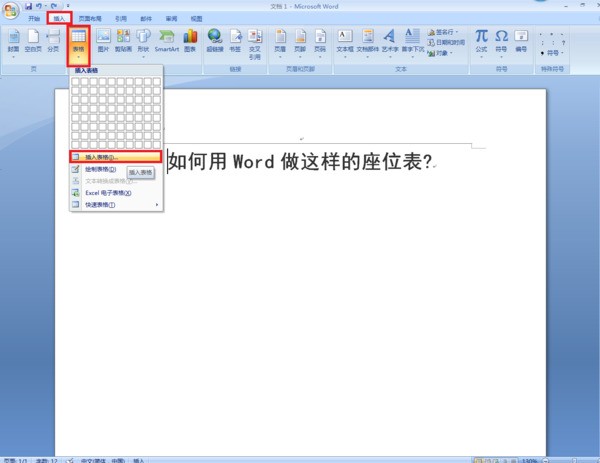The width and height of the screenshot is (600, 463).
Task: Insert a signature line (签名行)
Action: [x=441, y=32]
